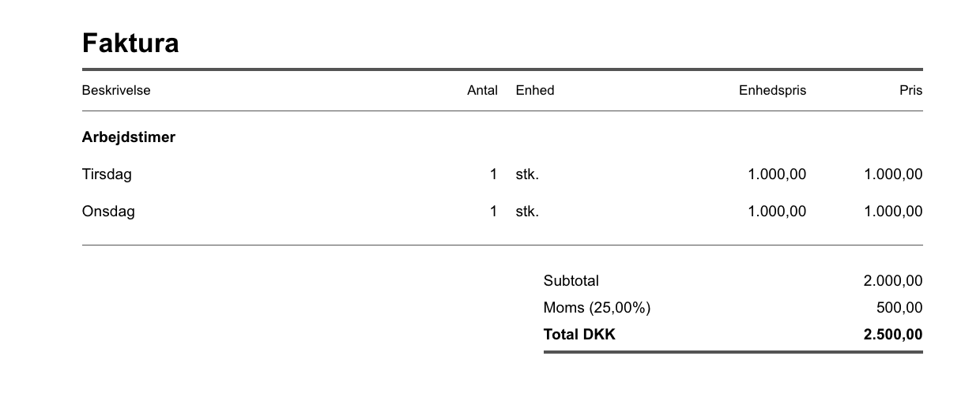Select the Tirsdag line item

107,174
